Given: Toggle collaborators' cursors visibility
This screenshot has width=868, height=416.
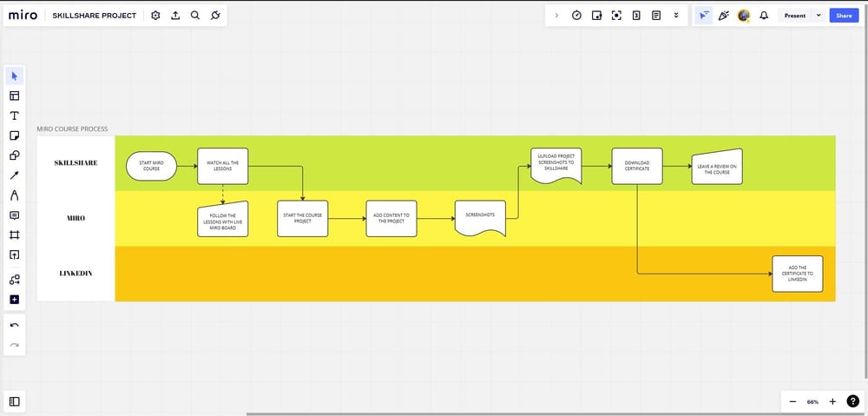Looking at the screenshot, I should (704, 16).
